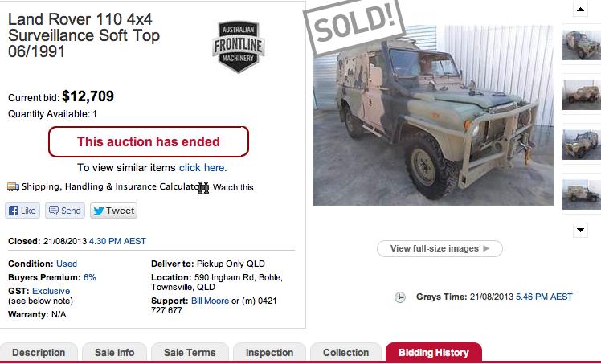Click the Grays Time clock icon

(400, 297)
